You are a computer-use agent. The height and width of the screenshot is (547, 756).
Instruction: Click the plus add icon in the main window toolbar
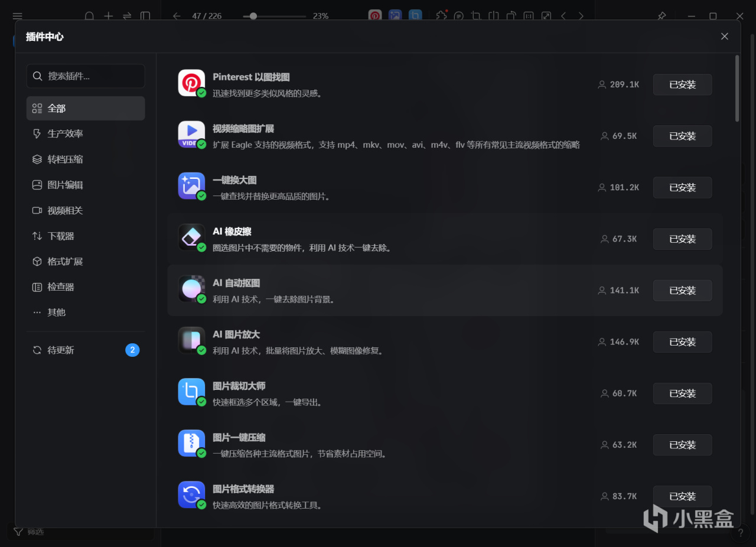(109, 16)
